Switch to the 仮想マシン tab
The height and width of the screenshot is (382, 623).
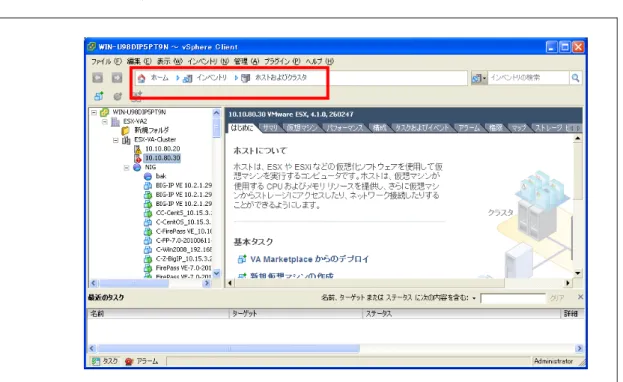pos(302,128)
